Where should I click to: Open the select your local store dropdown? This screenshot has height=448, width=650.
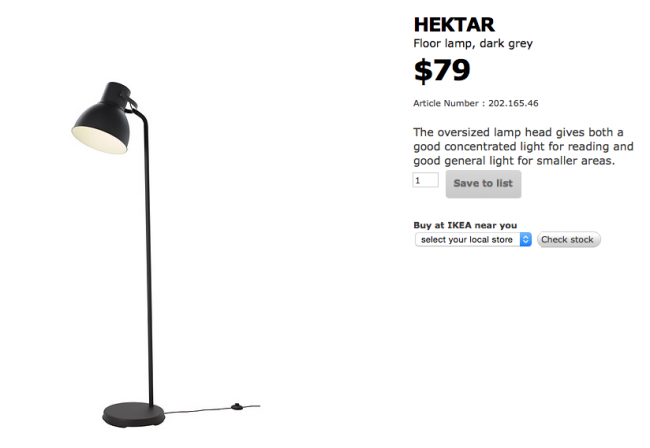tap(473, 240)
